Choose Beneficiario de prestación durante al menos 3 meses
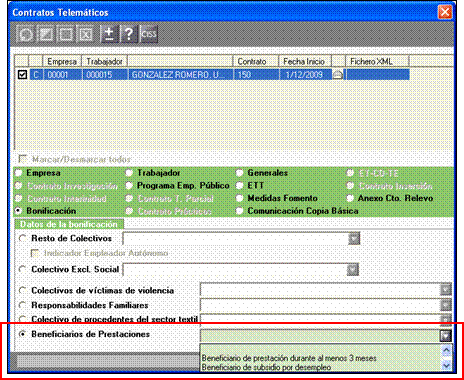Screen dimensions: 464x380 [x=289, y=358]
